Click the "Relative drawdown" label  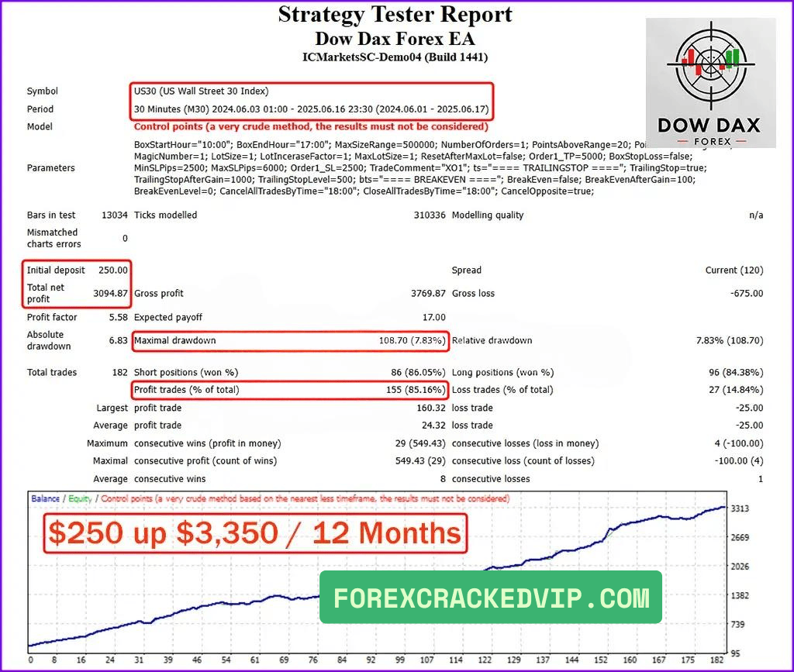(492, 340)
